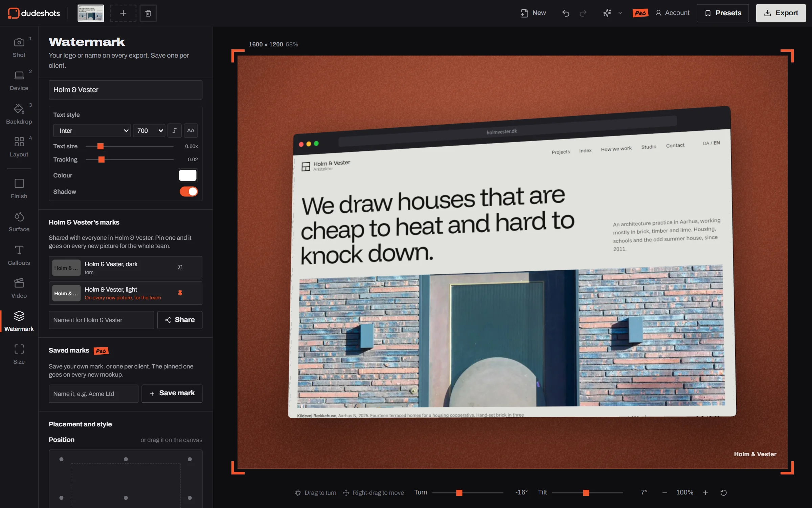Open the Layout panel
The height and width of the screenshot is (508, 812).
19,147
